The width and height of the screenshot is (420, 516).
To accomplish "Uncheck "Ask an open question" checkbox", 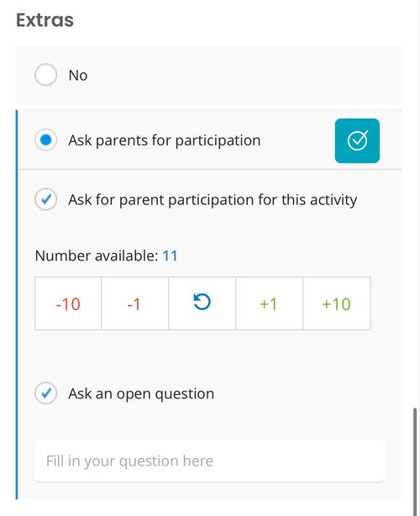I will [45, 393].
